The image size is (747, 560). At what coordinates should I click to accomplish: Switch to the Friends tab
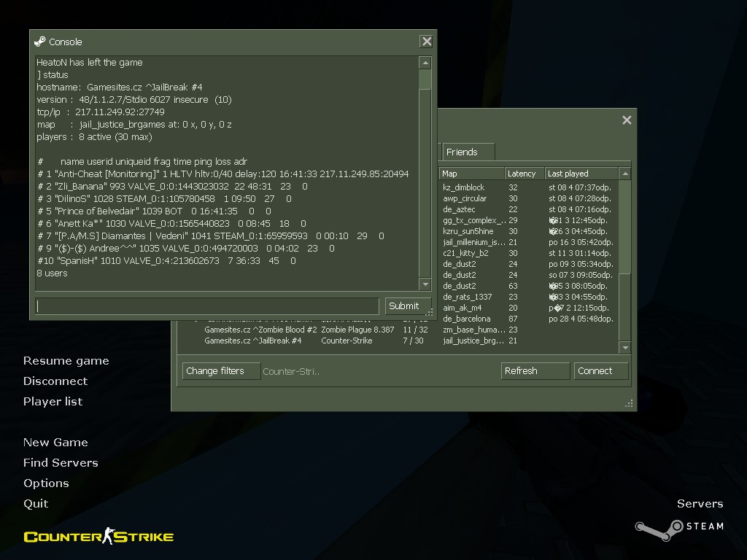(468, 152)
